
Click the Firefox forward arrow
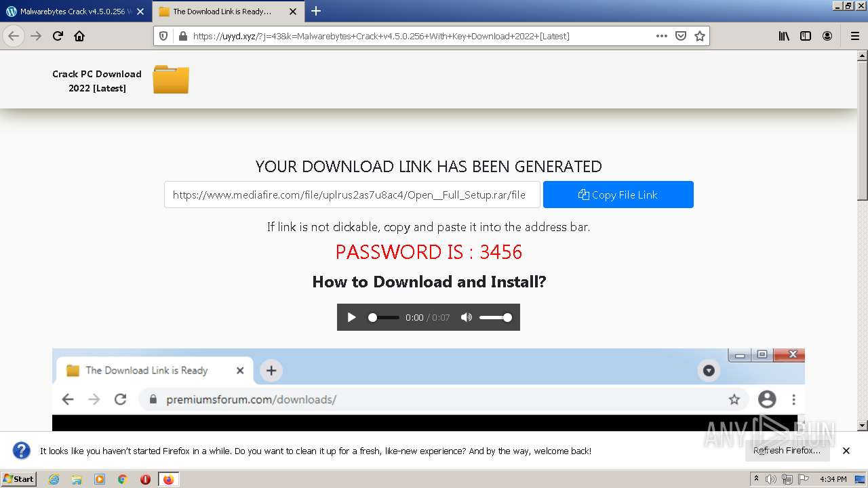tap(36, 36)
